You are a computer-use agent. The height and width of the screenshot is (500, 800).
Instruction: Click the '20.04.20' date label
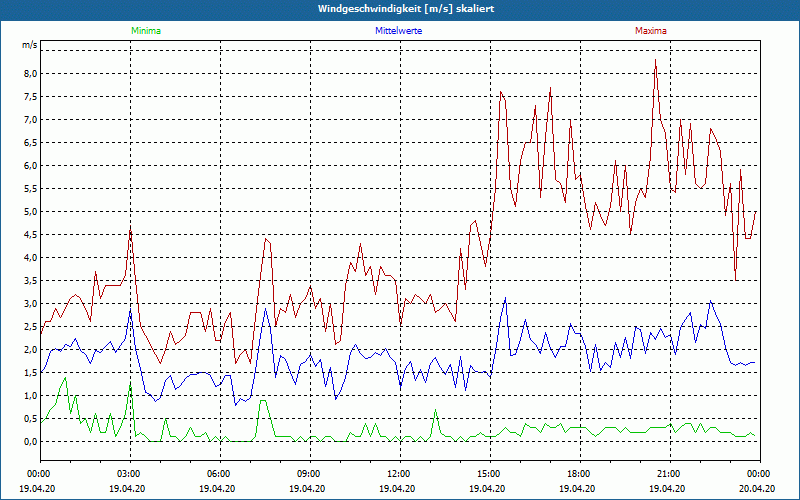[x=758, y=488]
